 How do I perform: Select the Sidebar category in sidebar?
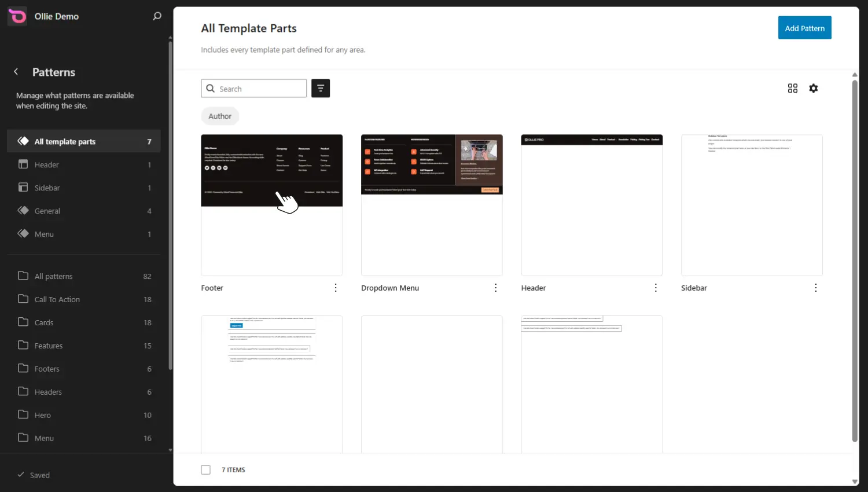coord(84,188)
